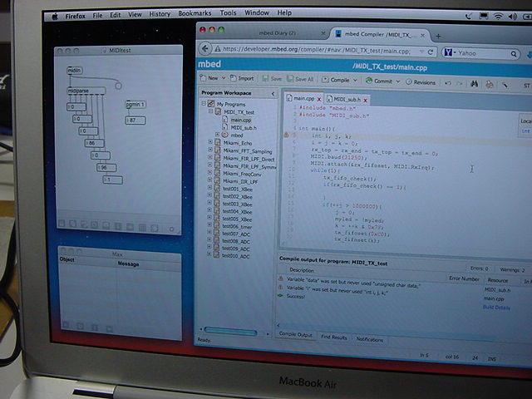
Task: Expand the Mikami_Echo program
Action: click(210, 142)
